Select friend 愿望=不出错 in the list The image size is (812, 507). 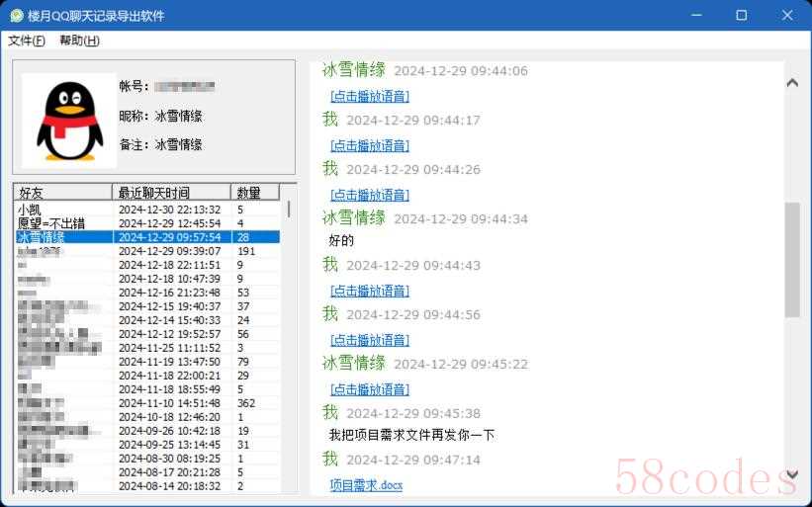pos(148,223)
